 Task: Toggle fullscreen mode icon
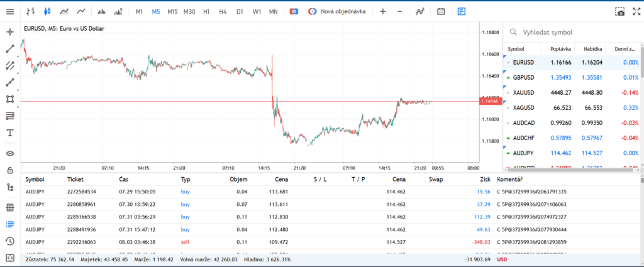tap(636, 12)
